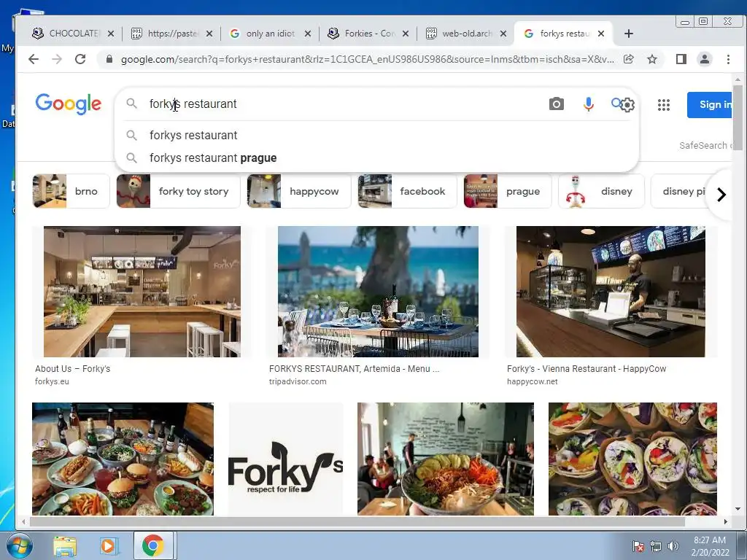Click the browser back arrow
Screen dimensions: 747x560
coord(34,59)
